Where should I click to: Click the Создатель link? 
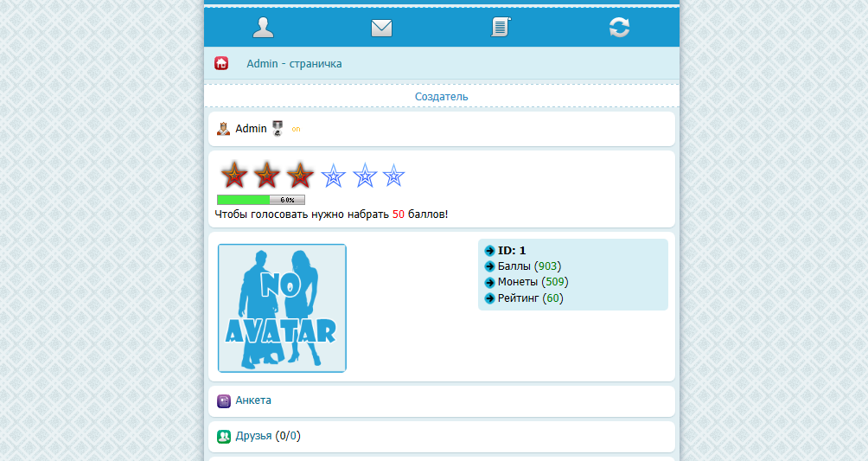[441, 96]
